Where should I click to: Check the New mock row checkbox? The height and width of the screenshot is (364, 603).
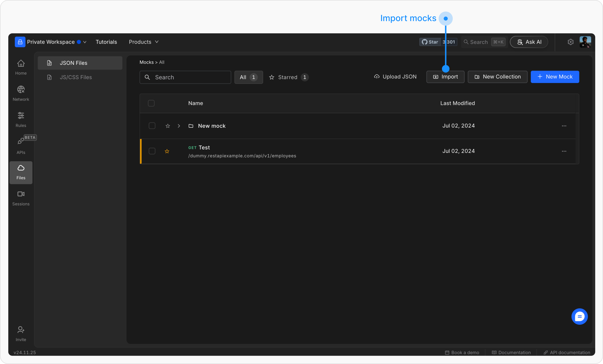click(x=152, y=126)
